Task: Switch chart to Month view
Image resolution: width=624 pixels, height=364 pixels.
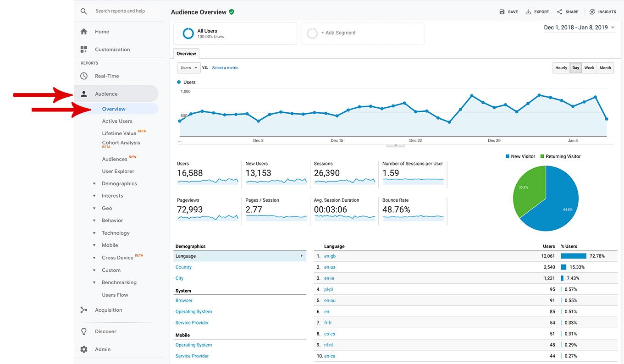Action: 605,68
